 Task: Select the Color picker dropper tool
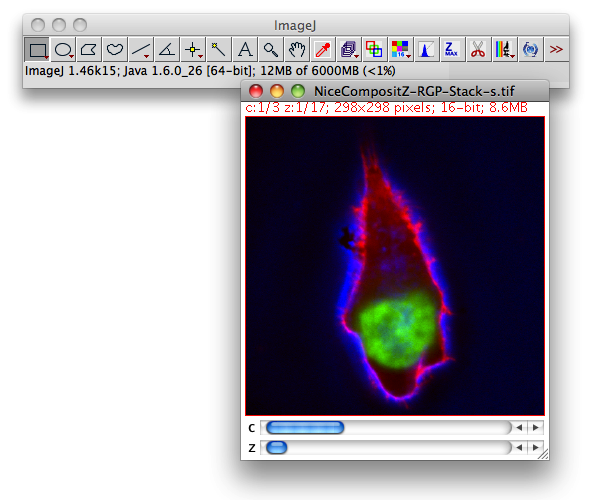pos(323,49)
